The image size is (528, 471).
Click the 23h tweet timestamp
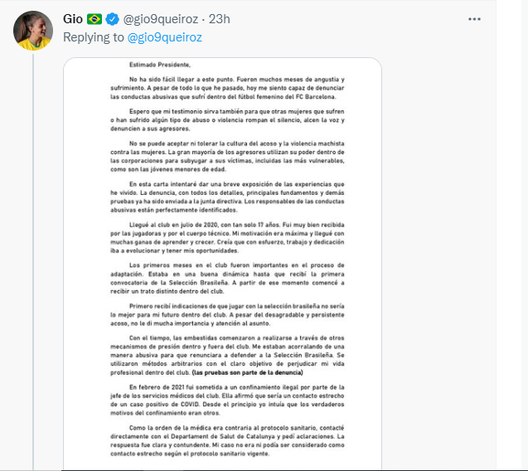(x=219, y=19)
